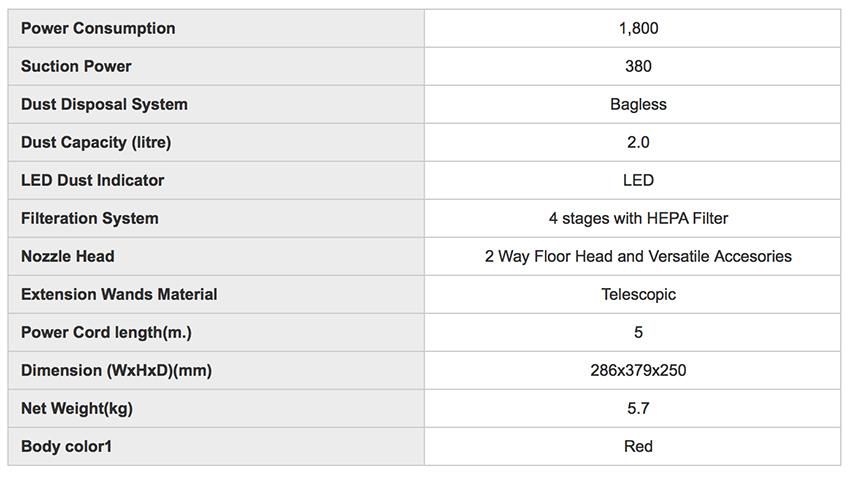Click the Suction Power row label
The image size is (850, 477).
(x=76, y=66)
